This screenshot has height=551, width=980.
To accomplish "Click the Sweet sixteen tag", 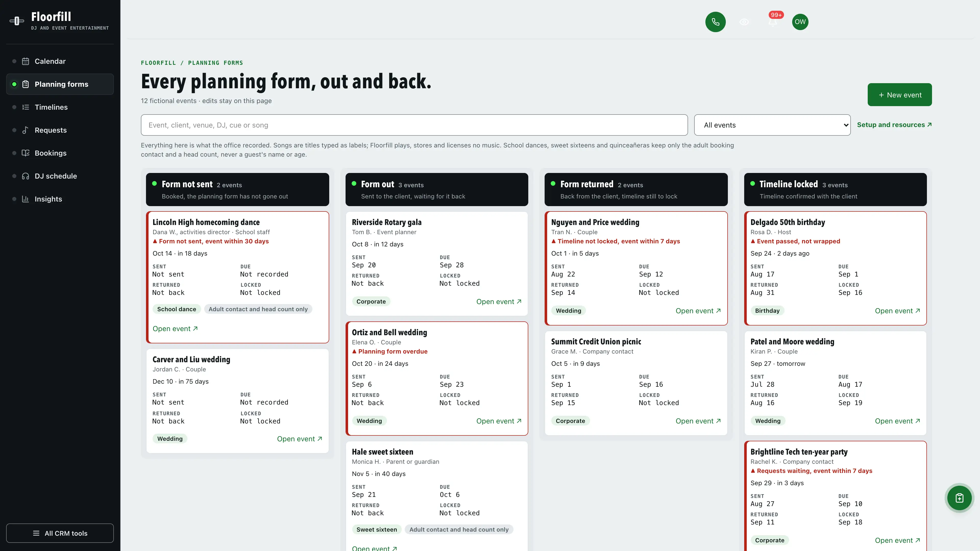I will tap(377, 530).
